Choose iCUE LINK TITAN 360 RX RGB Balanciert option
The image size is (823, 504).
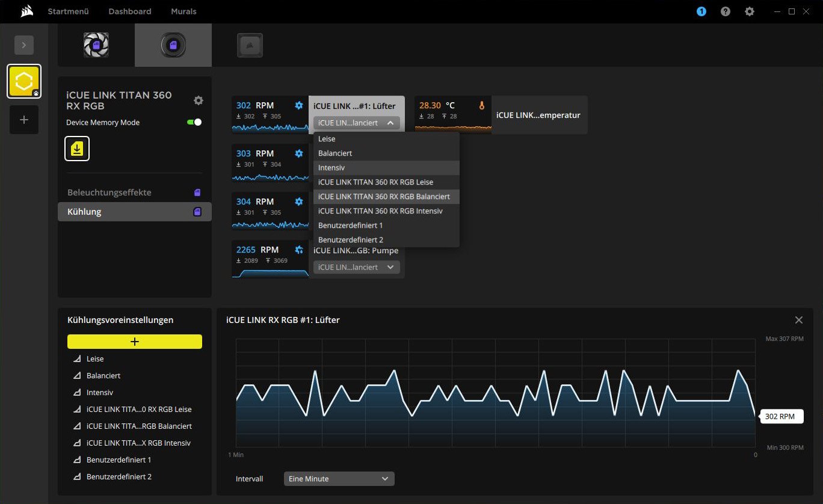point(386,197)
